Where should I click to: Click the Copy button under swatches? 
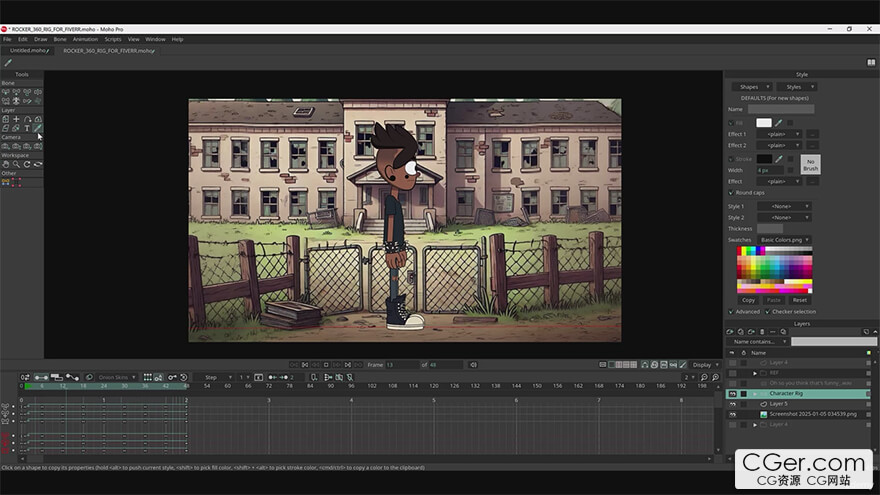[748, 300]
